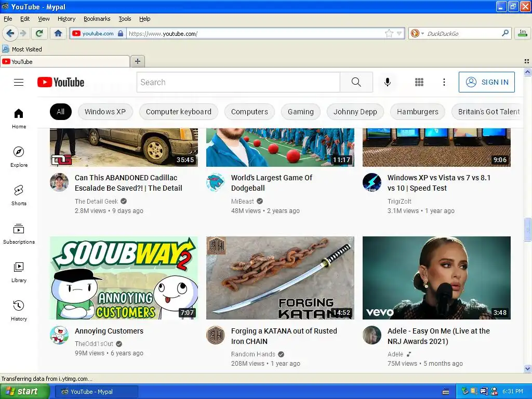Click the list all tabs icon
Viewport: 532px width, 399px height.
coord(527,61)
